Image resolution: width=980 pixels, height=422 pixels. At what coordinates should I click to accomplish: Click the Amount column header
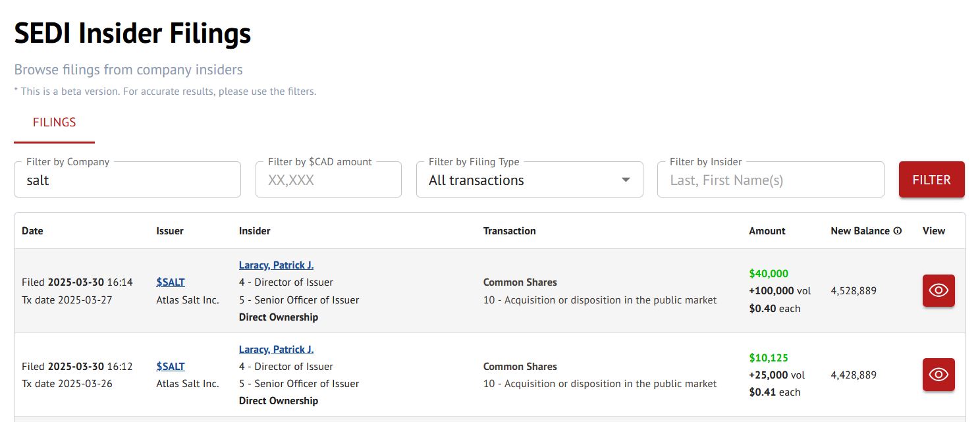[x=767, y=231]
